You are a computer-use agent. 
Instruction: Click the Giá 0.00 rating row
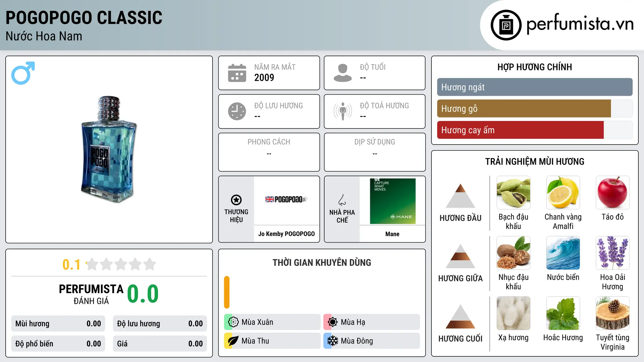coord(160,344)
